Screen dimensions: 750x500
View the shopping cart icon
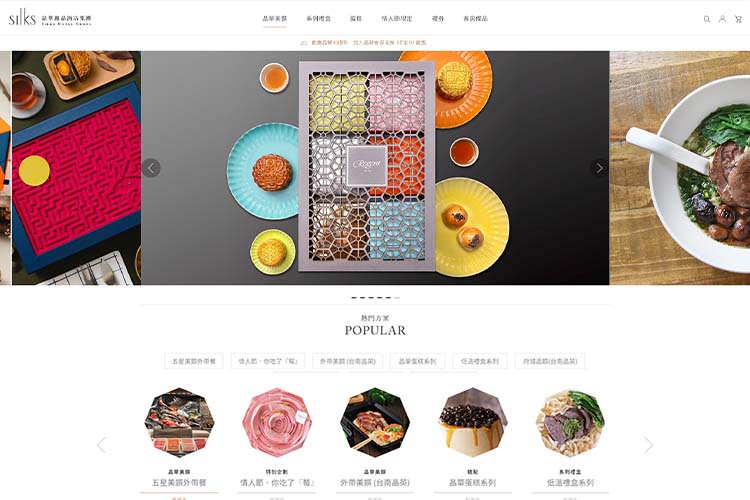click(x=738, y=19)
